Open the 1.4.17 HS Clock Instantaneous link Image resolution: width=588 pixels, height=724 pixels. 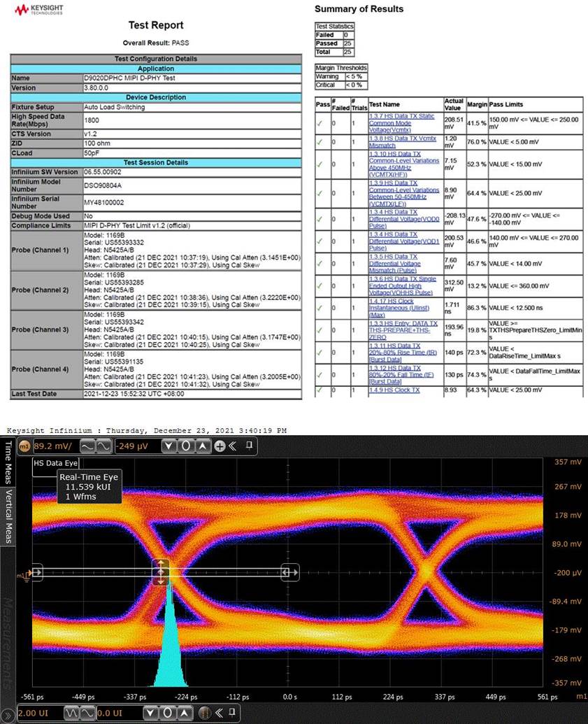point(399,308)
